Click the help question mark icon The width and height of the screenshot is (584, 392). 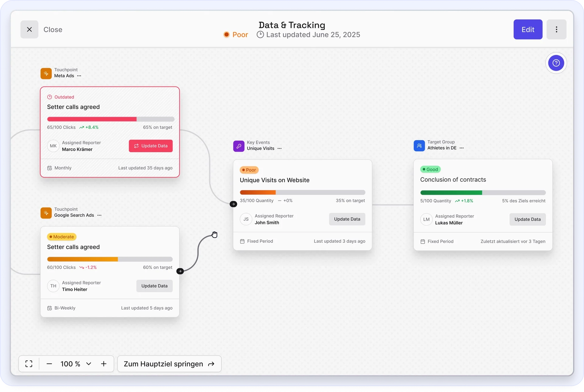(556, 63)
